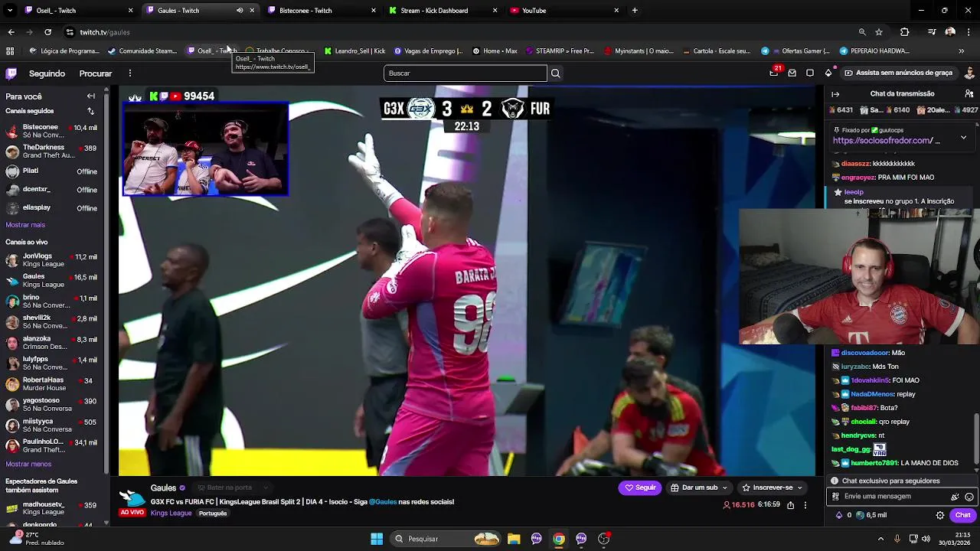Screen dimensions: 980x551
Task: Open Gaules channel name link below video
Action: (x=163, y=487)
